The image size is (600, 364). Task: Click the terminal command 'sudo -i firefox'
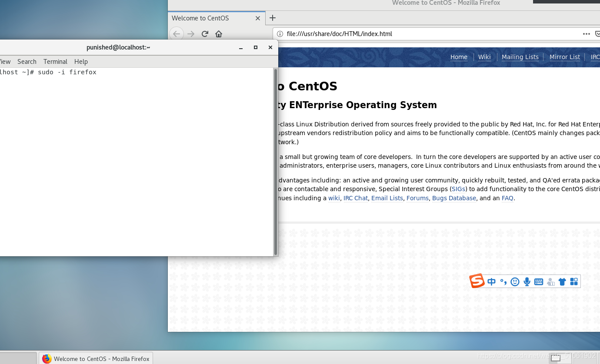click(x=67, y=72)
